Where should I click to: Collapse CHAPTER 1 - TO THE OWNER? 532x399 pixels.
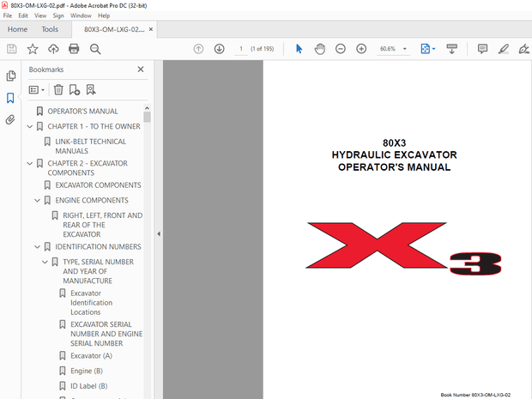(x=30, y=126)
